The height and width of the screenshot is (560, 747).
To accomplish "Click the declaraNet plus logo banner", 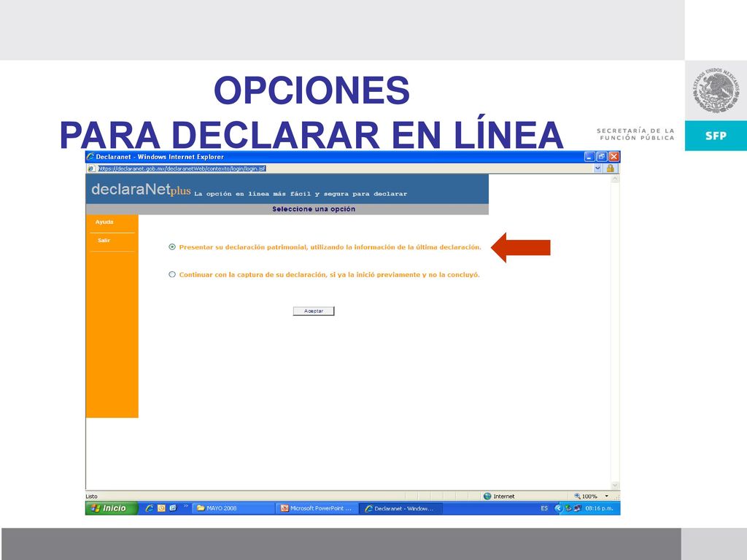I will click(141, 190).
